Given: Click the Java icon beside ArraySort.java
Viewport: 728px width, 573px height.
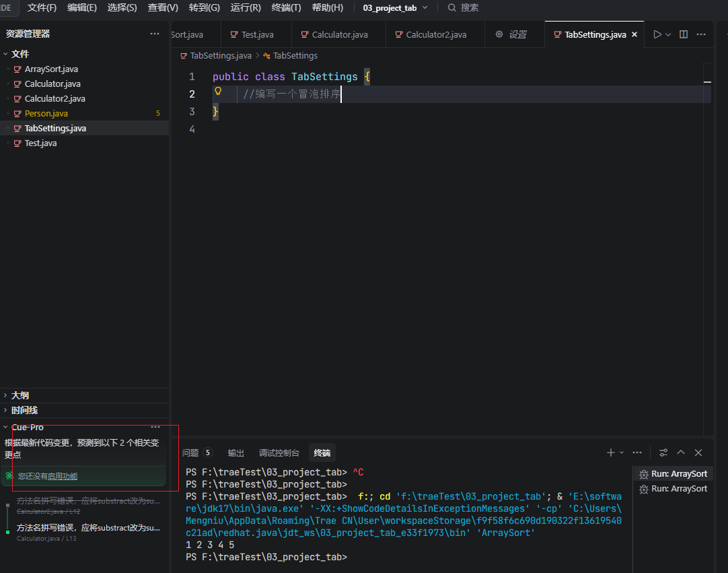Looking at the screenshot, I should tap(17, 69).
